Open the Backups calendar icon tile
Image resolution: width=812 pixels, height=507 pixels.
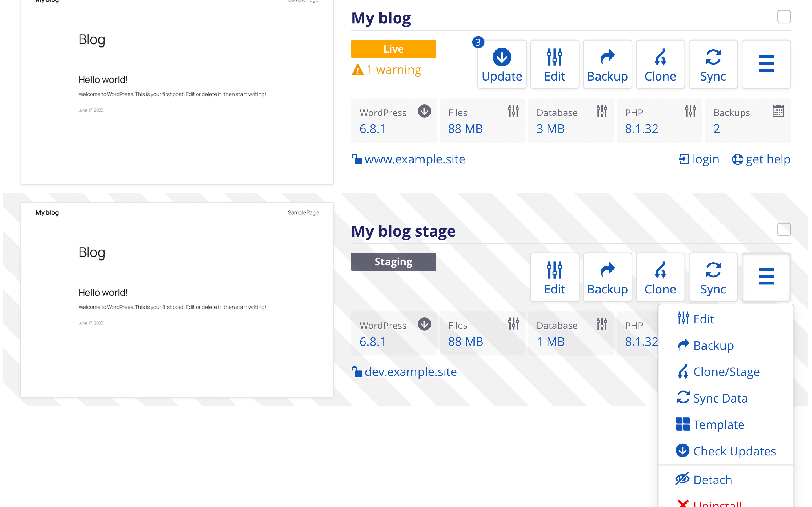point(778,111)
